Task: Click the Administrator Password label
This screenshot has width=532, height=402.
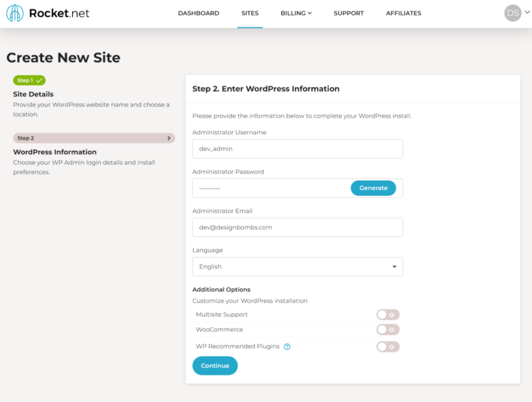Action: pos(228,172)
